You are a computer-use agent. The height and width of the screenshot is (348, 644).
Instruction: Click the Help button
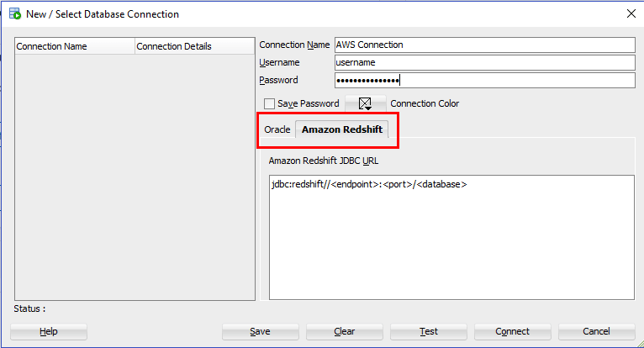click(49, 331)
